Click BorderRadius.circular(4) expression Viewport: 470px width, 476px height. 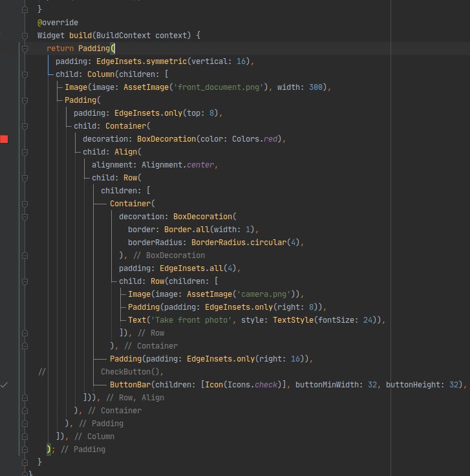tap(246, 243)
